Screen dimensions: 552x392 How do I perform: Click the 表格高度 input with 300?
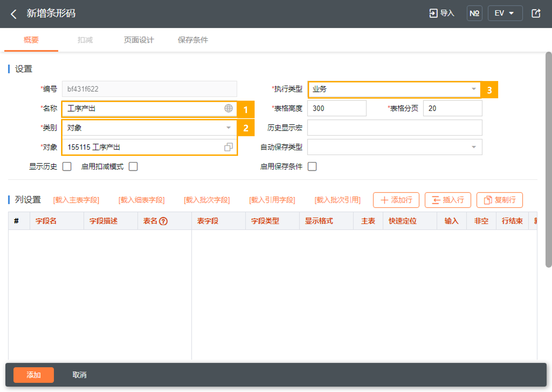point(337,108)
